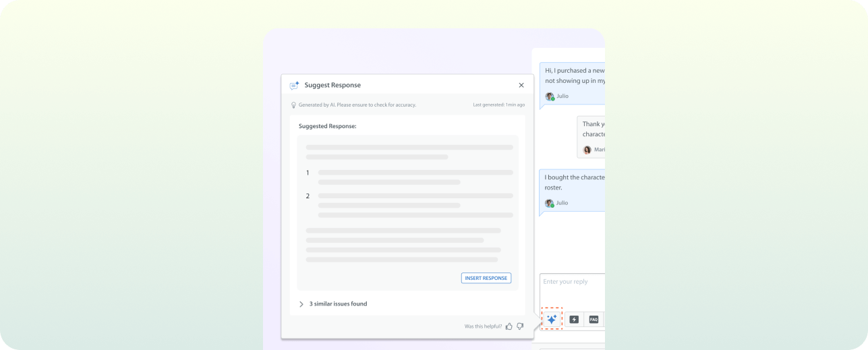The height and width of the screenshot is (350, 868).
Task: Click the lightbulb icon beside the AI disclaimer
Action: (x=293, y=105)
